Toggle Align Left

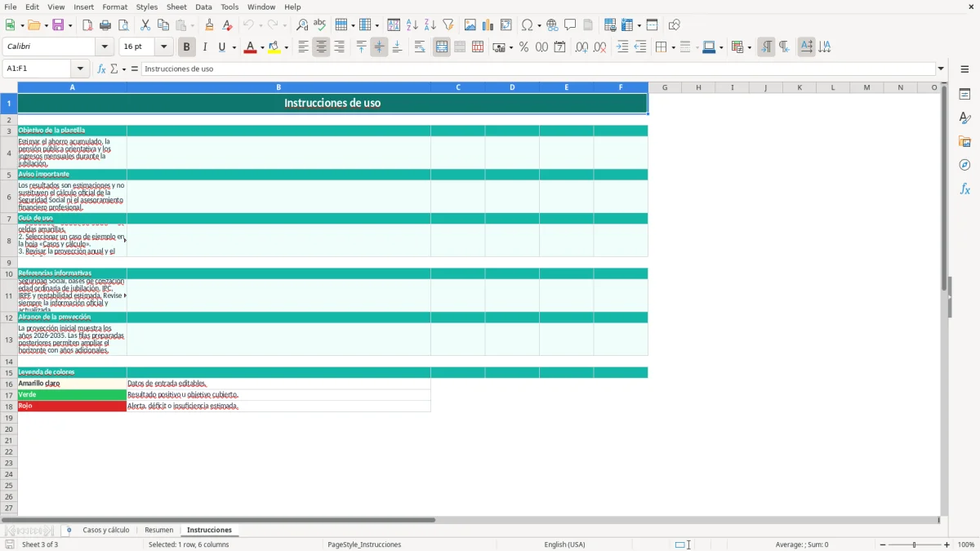(x=303, y=47)
